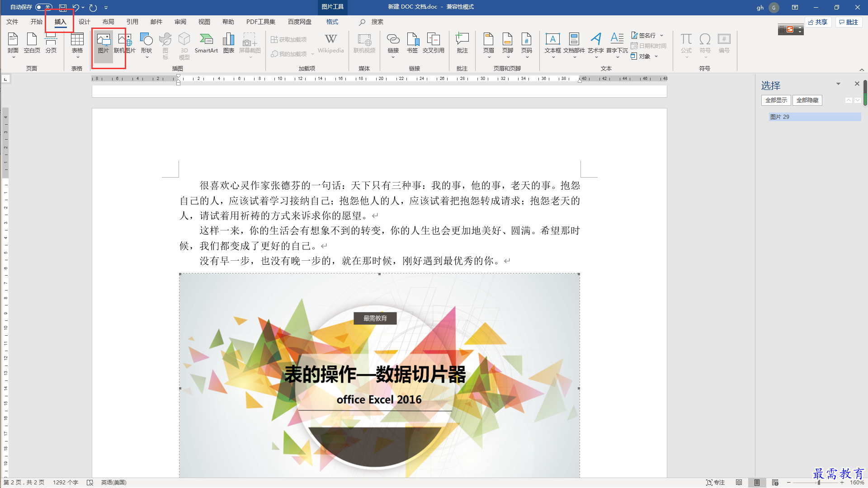Click the 3D 模型 button
Viewport: 868px width, 488px height.
pyautogui.click(x=184, y=46)
